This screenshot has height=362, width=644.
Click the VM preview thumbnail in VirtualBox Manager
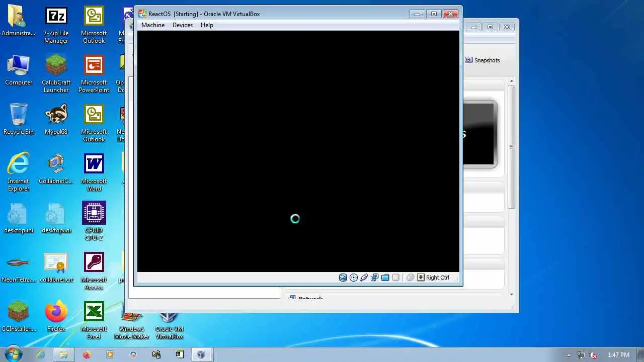tap(480, 134)
